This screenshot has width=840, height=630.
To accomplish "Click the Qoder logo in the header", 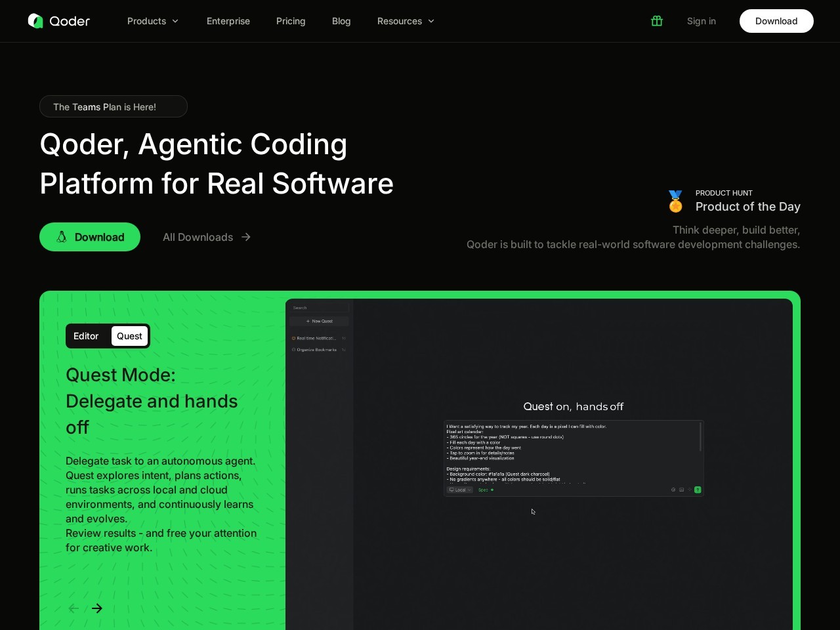I will [59, 21].
